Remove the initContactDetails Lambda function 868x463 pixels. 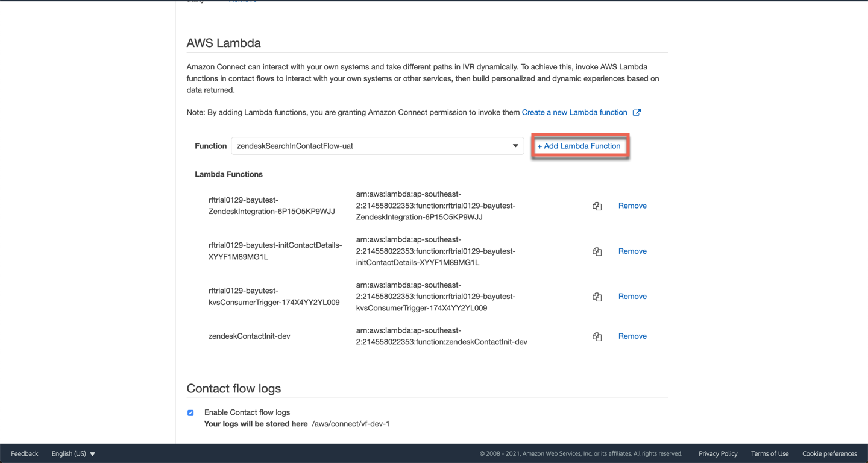[x=632, y=251]
